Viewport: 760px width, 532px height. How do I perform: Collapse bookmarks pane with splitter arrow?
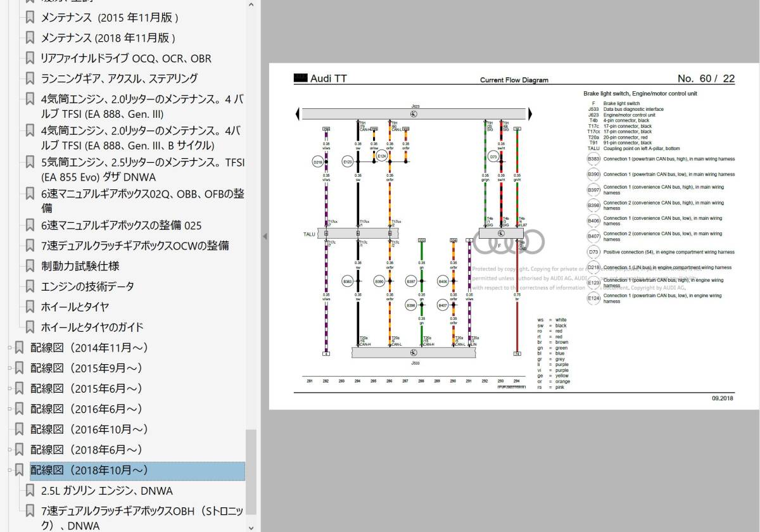(x=265, y=236)
